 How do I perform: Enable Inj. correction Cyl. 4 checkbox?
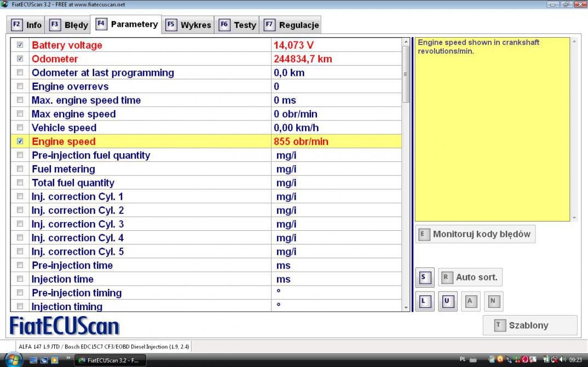(x=20, y=237)
